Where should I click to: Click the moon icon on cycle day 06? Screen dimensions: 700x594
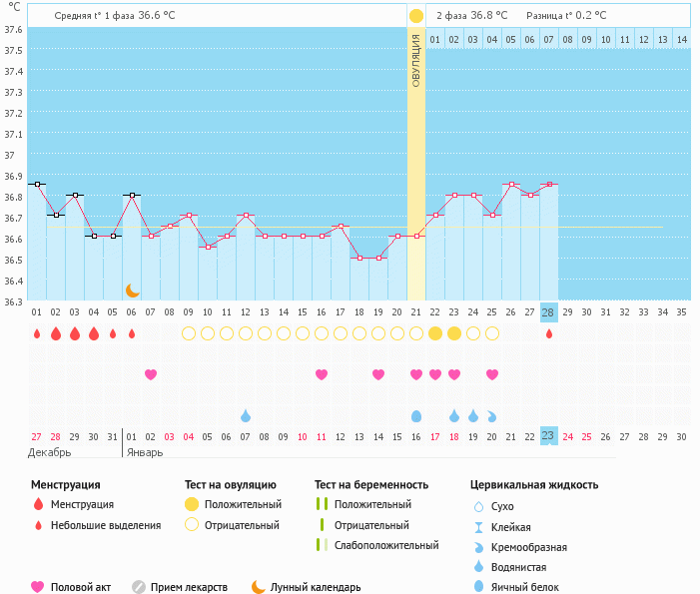point(132,290)
